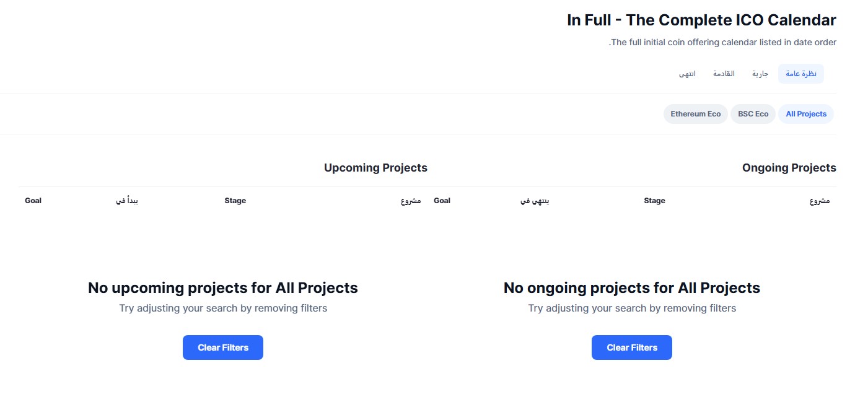Click مشروع column header in Upcoming Projects
This screenshot has height=402, width=868.
click(x=411, y=201)
